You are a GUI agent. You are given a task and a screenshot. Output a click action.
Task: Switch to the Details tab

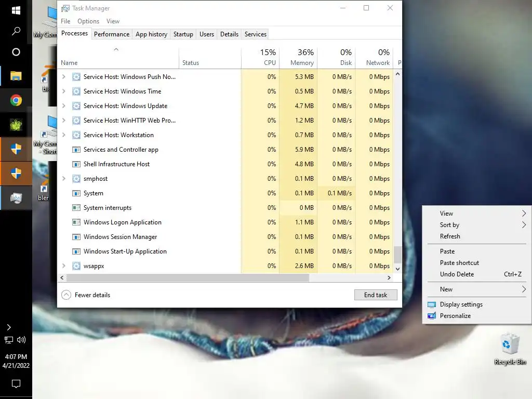click(229, 34)
